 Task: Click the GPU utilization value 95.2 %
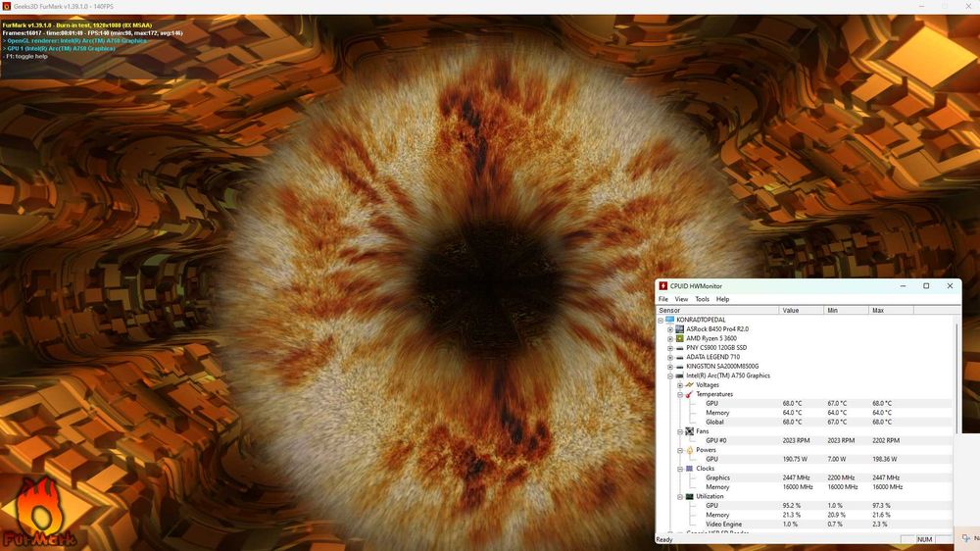tap(791, 506)
